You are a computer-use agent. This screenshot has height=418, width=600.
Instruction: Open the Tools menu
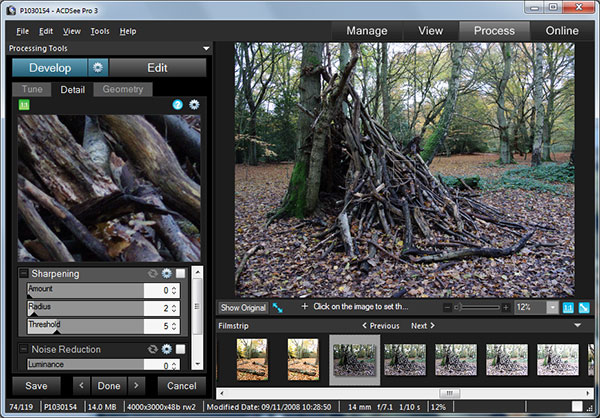100,31
